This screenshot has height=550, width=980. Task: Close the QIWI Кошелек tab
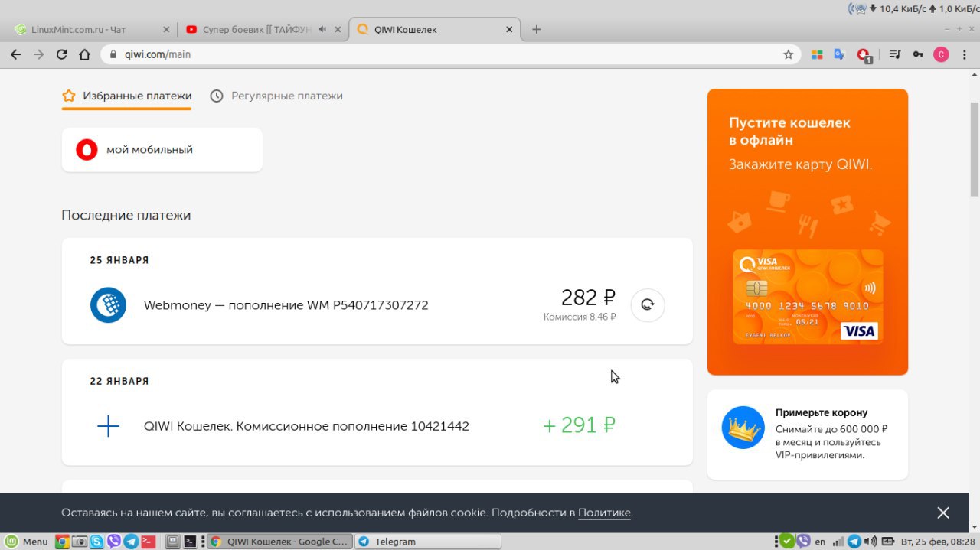[510, 29]
